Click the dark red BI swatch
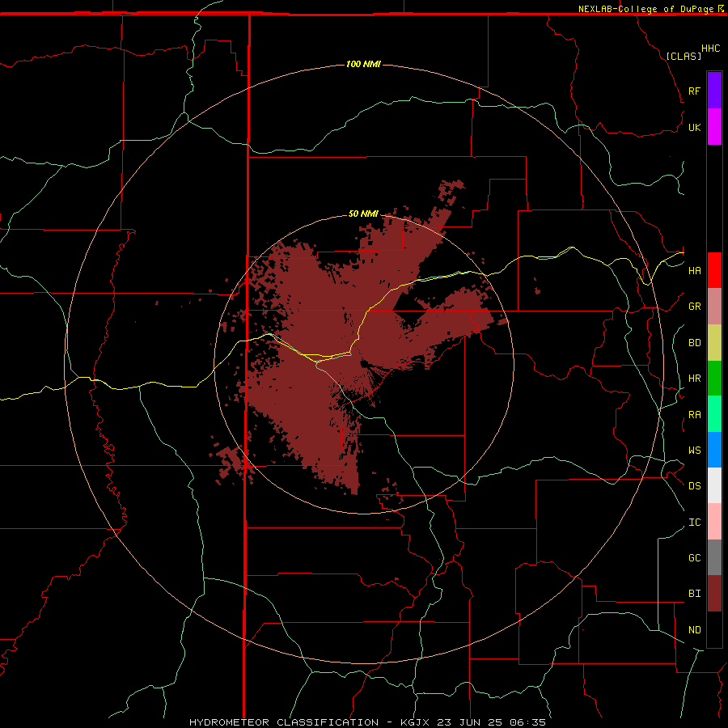This screenshot has height=728, width=728. (x=714, y=594)
